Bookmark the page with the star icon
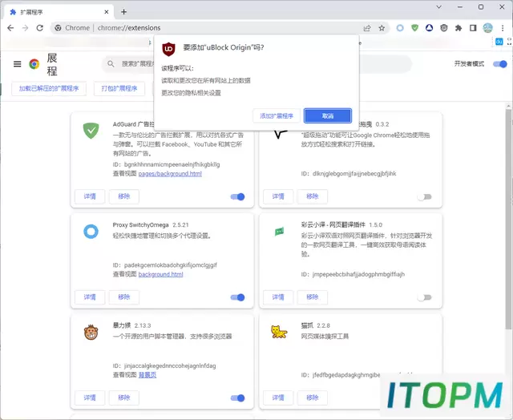Image resolution: width=513 pixels, height=420 pixels. (382, 28)
